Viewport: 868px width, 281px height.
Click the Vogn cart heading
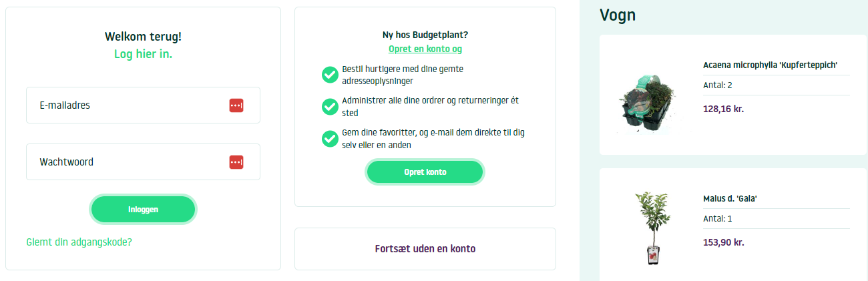click(x=618, y=15)
